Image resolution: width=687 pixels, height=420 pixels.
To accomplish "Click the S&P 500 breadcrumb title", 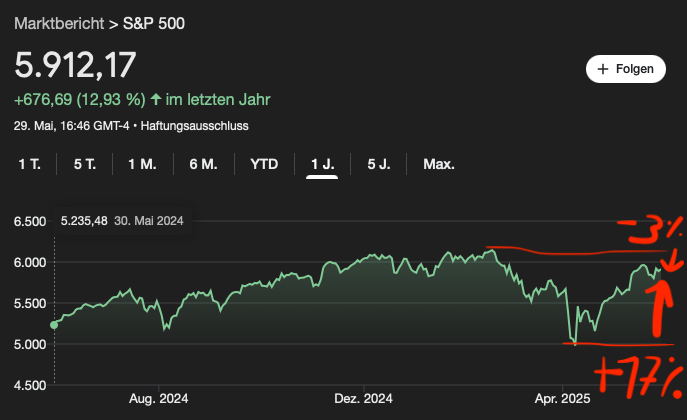I will 154,24.
